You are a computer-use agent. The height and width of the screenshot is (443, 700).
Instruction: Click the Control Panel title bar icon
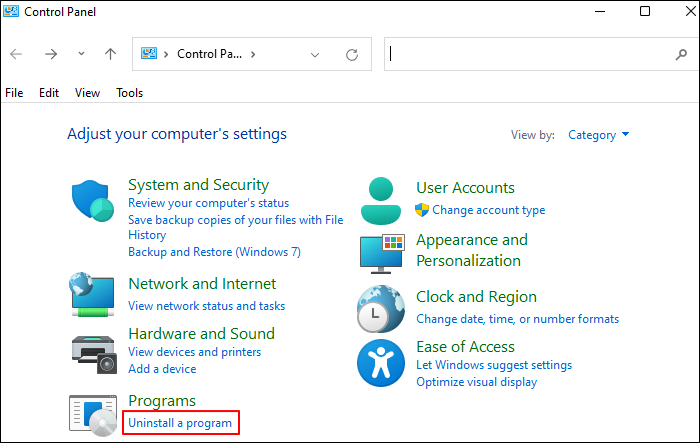coord(11,11)
